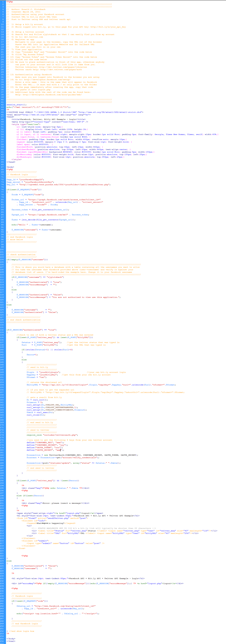Screen dimensions: 226x644
Task: Click the '<div id="errorMsg">' line
Action: tap(97, 583)
